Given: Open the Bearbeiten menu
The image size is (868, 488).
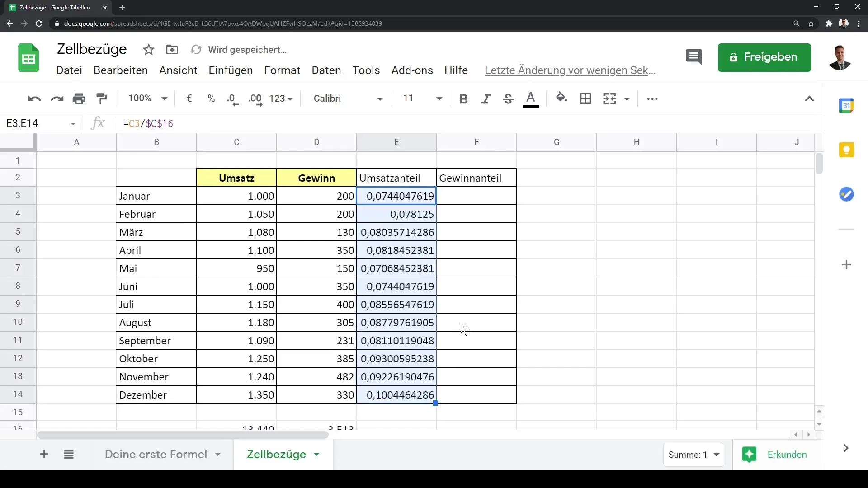Looking at the screenshot, I should point(121,70).
